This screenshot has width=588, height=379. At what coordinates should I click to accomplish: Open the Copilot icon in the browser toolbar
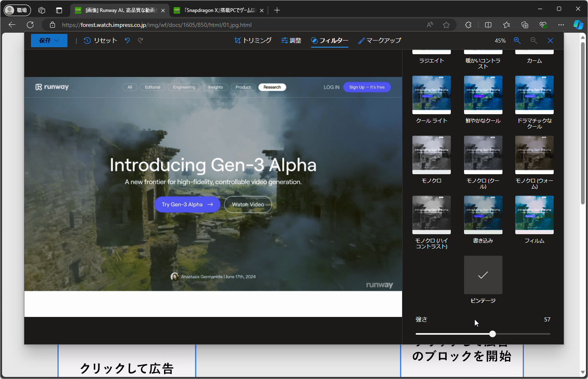[x=578, y=25]
